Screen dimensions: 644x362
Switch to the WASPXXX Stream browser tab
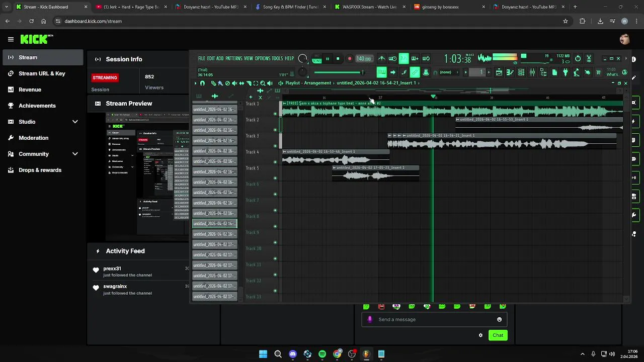(x=370, y=7)
